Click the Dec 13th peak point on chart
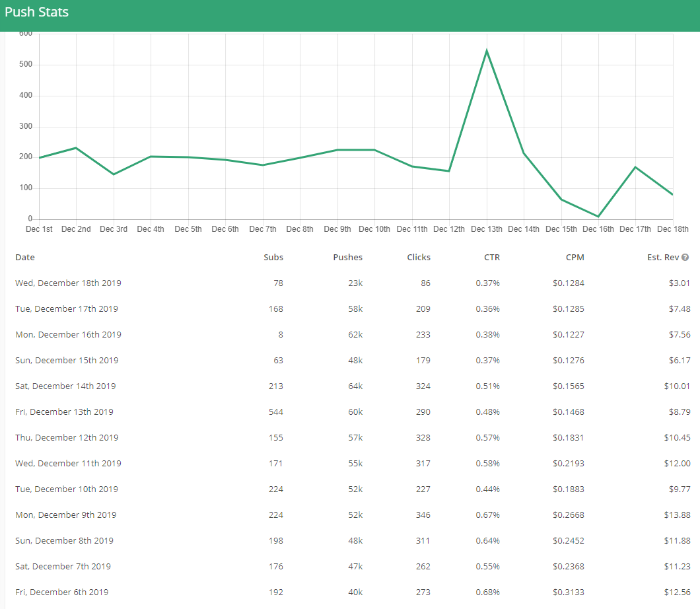 pos(487,50)
